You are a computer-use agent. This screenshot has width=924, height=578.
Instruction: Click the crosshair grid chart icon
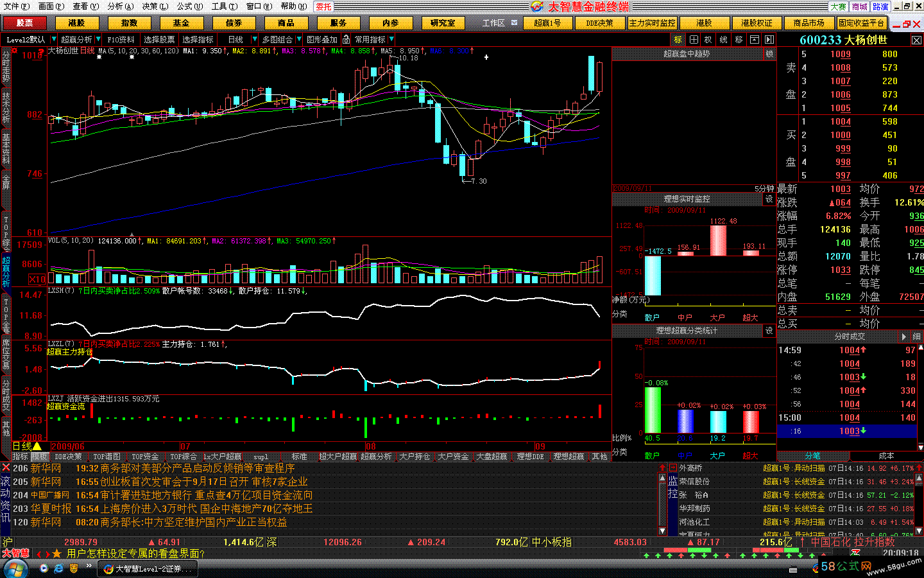coord(694,40)
